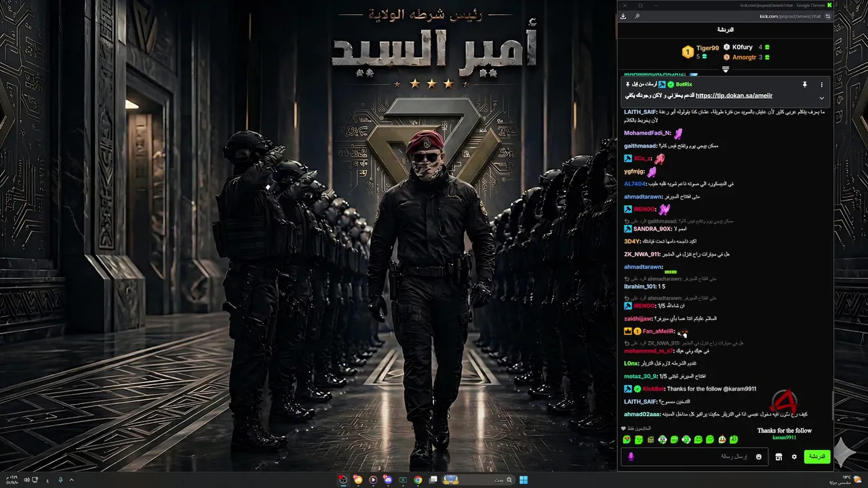Open Discord from the taskbar
868x488 pixels.
pyautogui.click(x=388, y=480)
